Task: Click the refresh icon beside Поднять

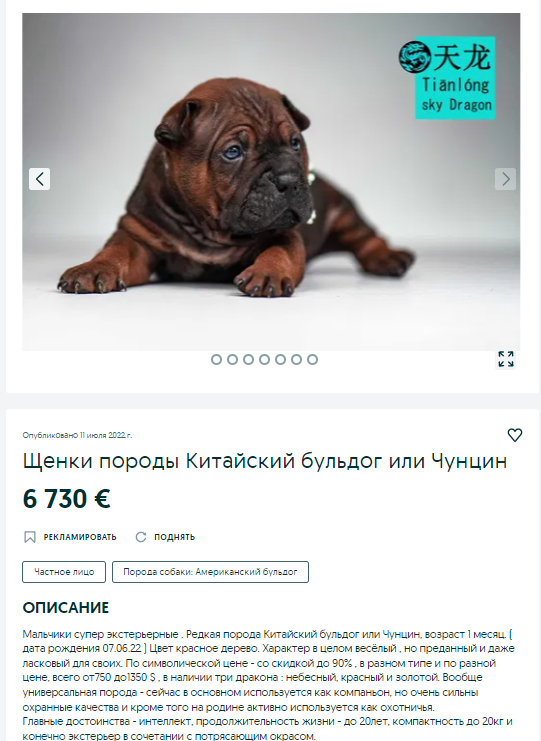Action: point(141,537)
